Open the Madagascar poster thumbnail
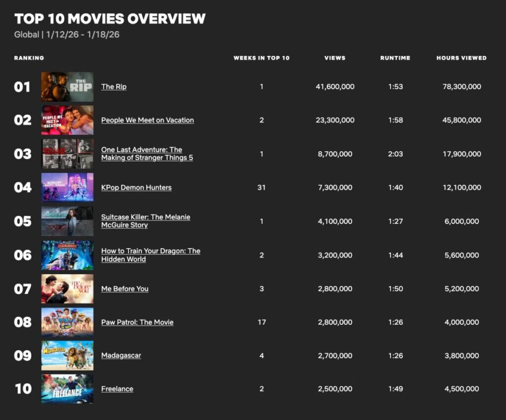This screenshot has width=506, height=420. point(67,355)
